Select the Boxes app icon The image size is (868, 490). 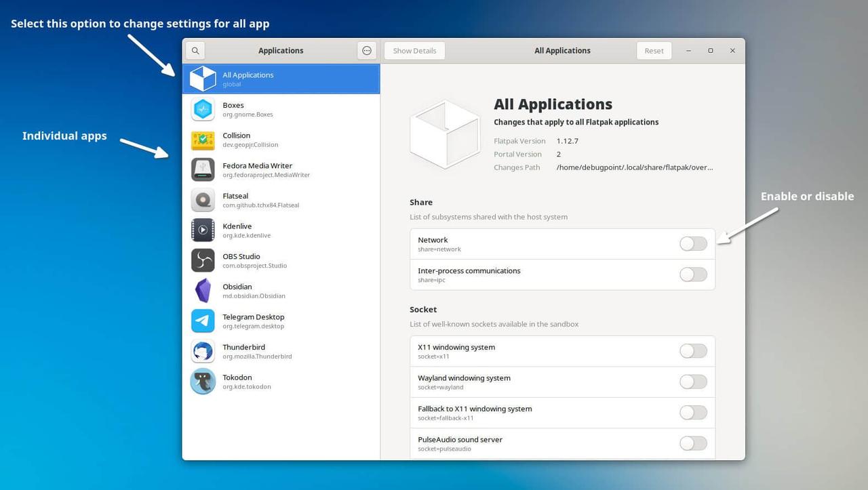coord(203,109)
